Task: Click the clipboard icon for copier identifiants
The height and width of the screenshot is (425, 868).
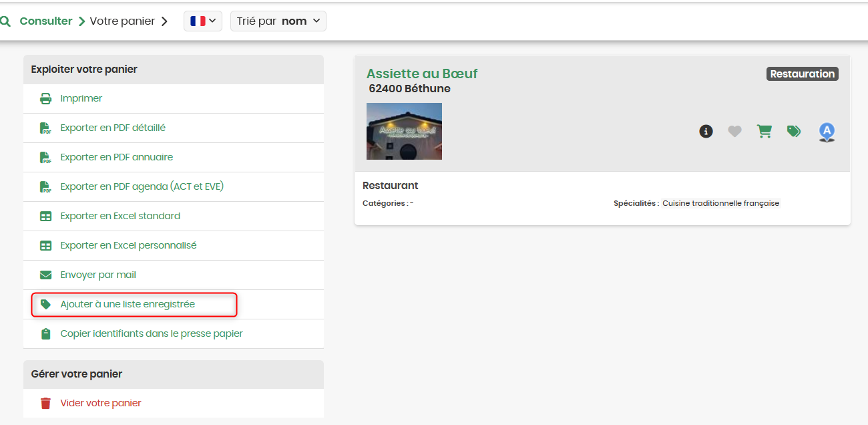Action: click(45, 333)
